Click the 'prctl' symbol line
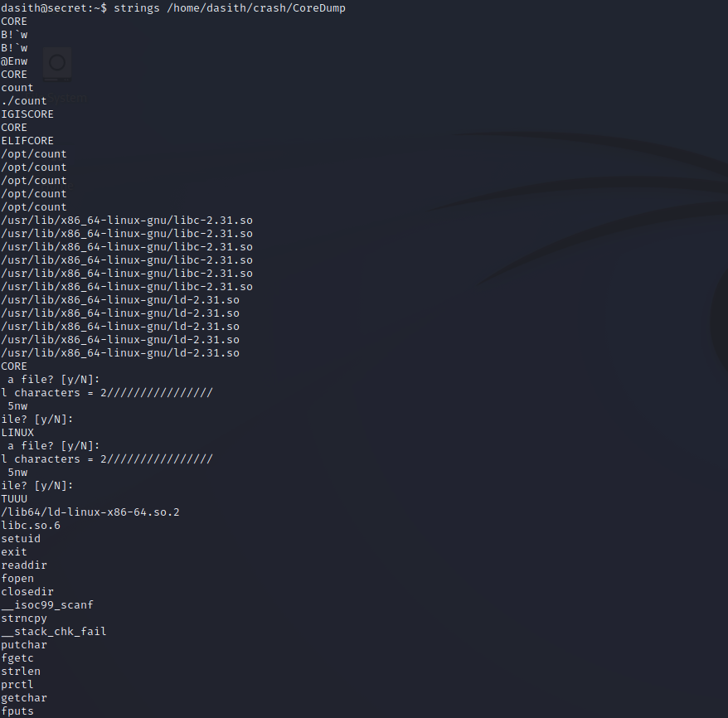This screenshot has height=718, width=728. click(x=17, y=684)
